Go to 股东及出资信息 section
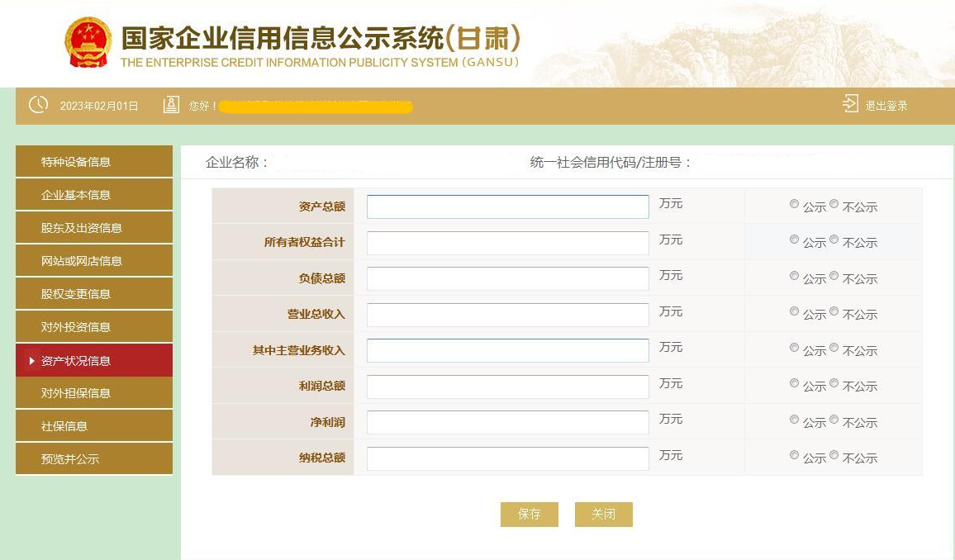 [x=94, y=228]
